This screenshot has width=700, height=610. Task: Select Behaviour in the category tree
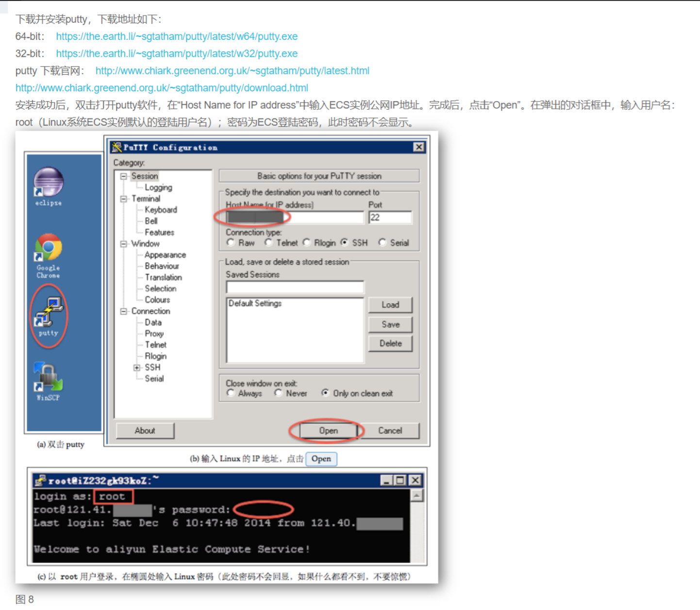coord(162,266)
